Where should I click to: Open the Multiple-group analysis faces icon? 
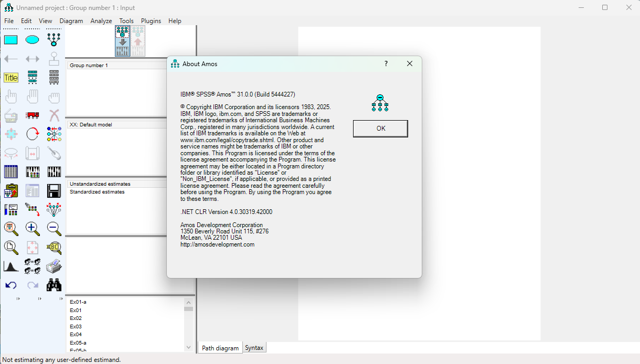tap(33, 266)
